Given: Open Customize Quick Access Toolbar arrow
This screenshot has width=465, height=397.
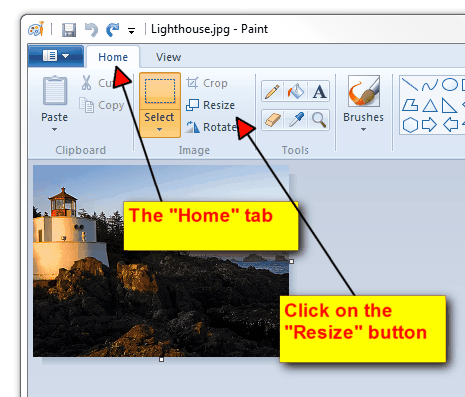Looking at the screenshot, I should pos(131,31).
